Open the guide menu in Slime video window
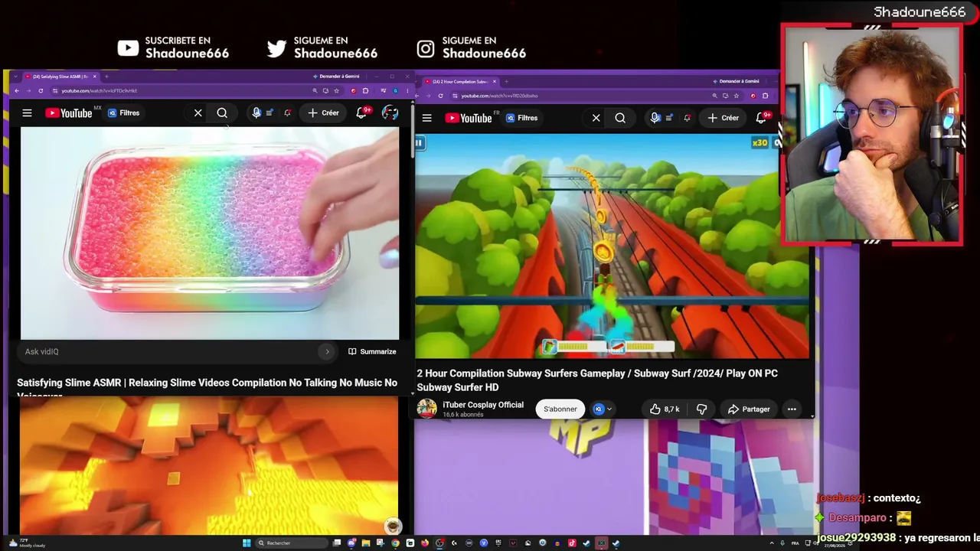This screenshot has height=551, width=980. click(x=27, y=112)
